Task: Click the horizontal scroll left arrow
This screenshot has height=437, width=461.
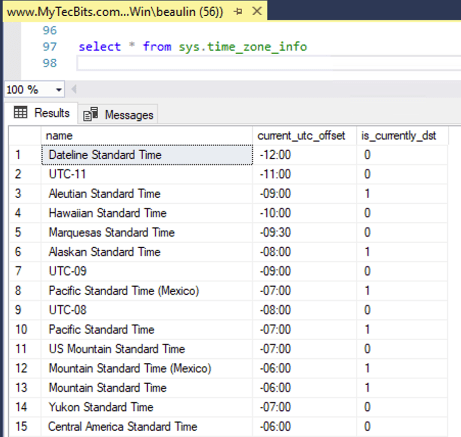Action: [74, 89]
